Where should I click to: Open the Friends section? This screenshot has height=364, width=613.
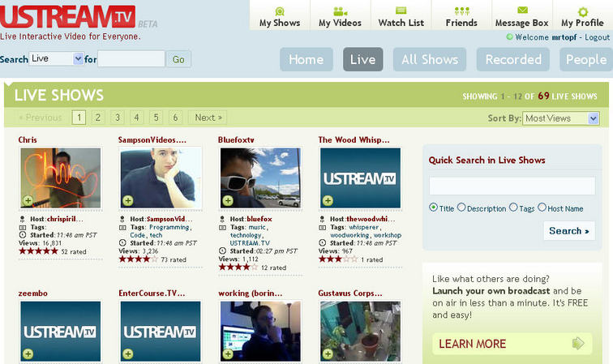461,17
